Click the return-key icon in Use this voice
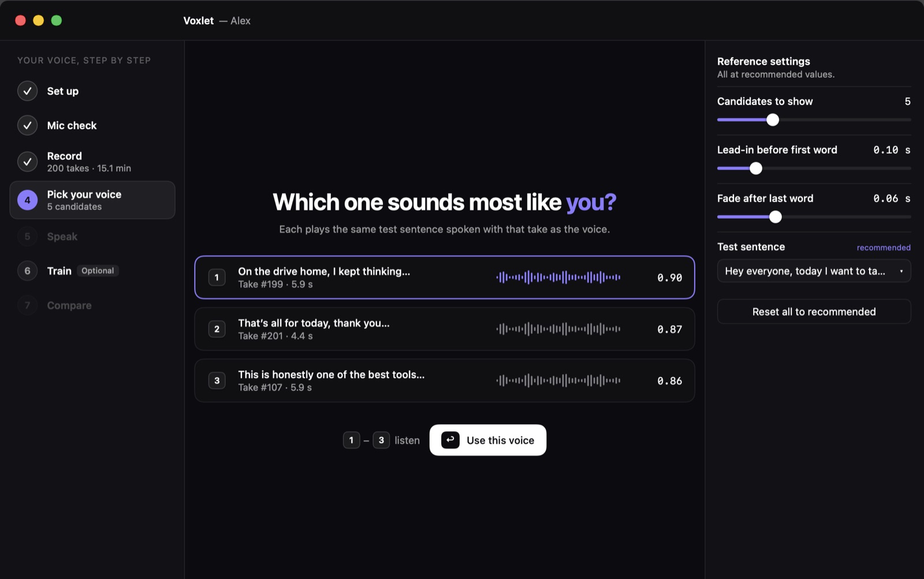Screen dimensions: 924x579 pos(450,440)
